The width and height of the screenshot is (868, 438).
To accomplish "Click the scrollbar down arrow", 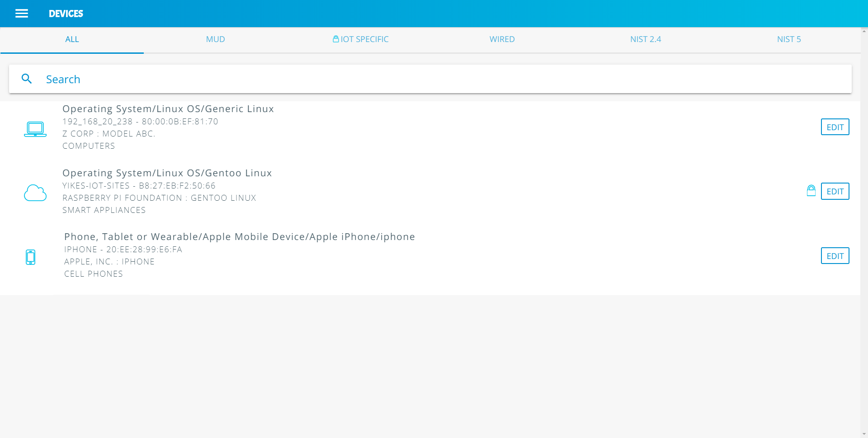I will click(864, 434).
